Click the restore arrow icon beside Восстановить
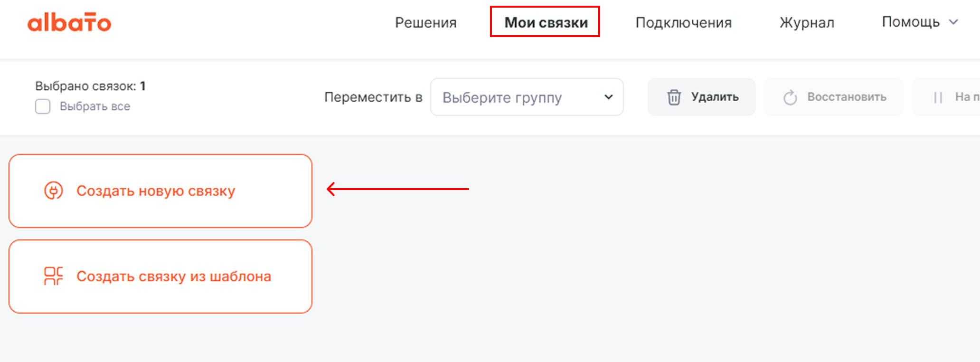 (x=790, y=97)
